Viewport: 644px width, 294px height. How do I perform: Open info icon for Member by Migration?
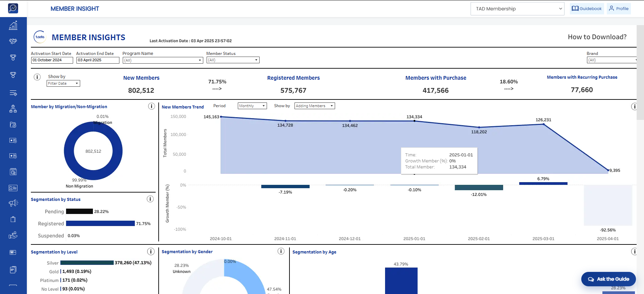pos(151,106)
